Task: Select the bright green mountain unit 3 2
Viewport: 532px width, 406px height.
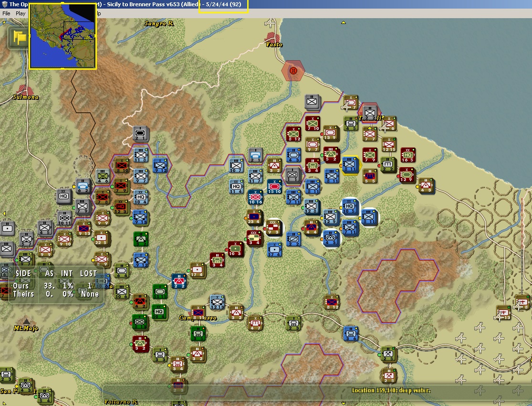Action: click(140, 239)
